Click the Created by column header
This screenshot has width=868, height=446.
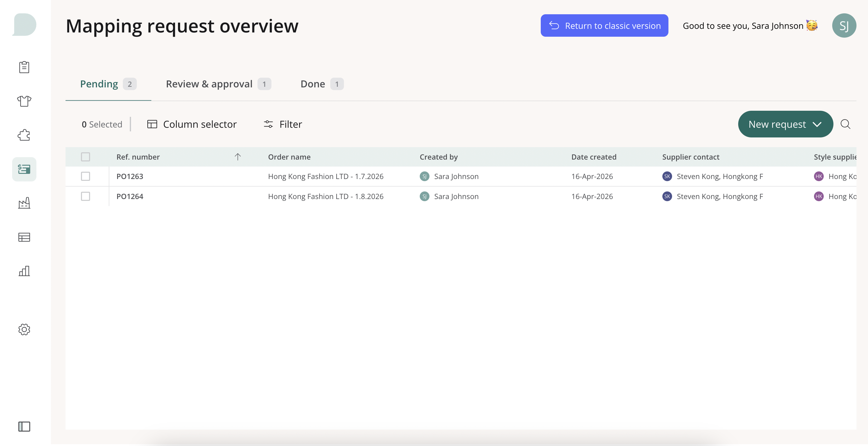click(439, 157)
